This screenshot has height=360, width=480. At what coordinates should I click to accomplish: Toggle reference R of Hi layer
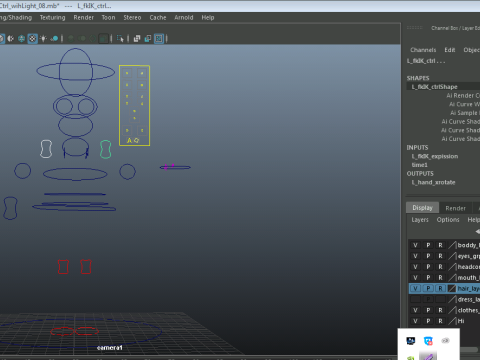coord(441,321)
